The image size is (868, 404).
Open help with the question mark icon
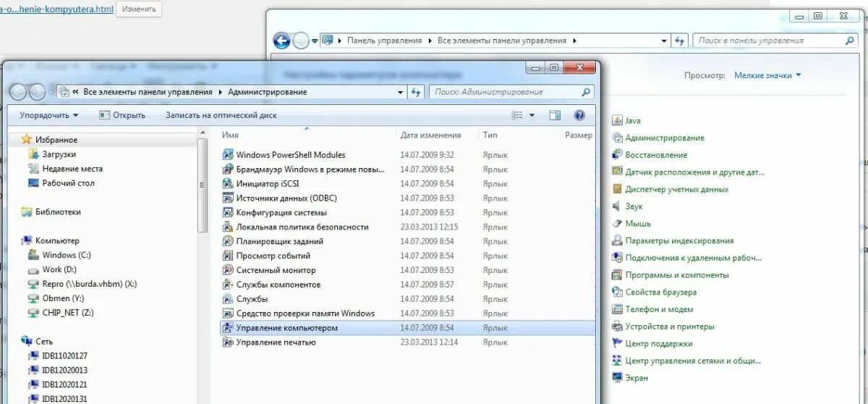(579, 115)
